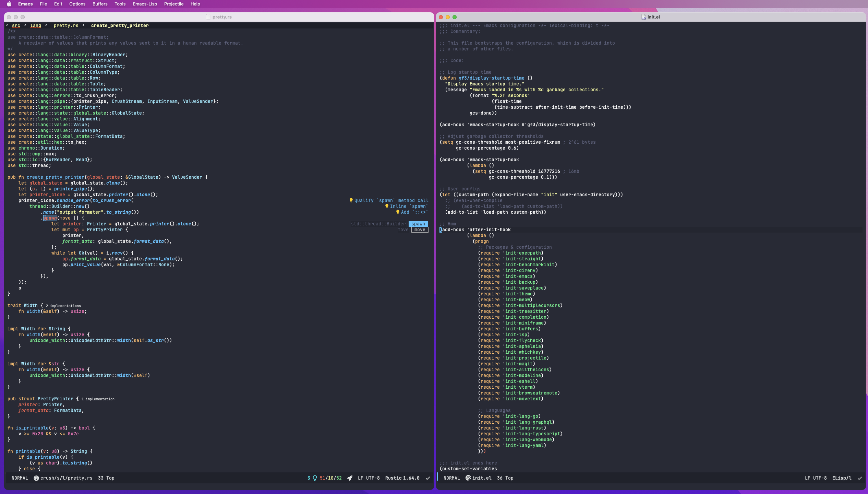The image size is (868, 494).
Task: Expand the chevron before lang in breadcrumb
Action: 25,25
